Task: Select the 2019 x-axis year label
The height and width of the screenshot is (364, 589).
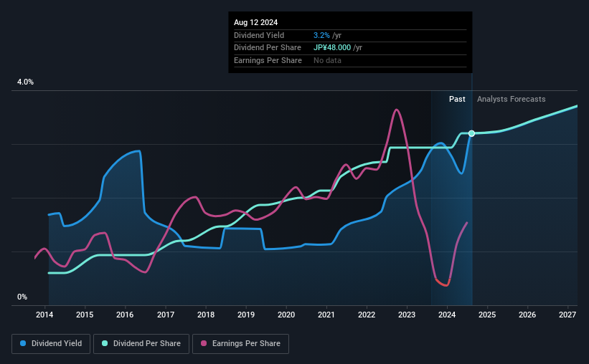Action: tap(245, 315)
